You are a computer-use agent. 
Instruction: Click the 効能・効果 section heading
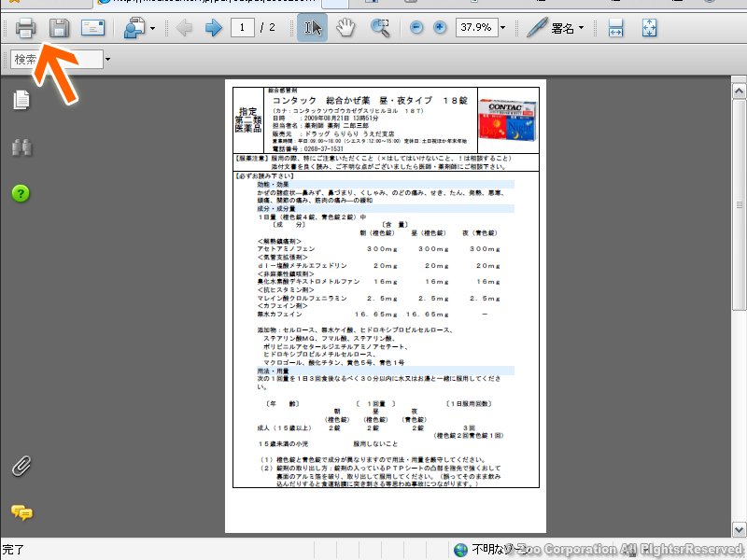273,184
